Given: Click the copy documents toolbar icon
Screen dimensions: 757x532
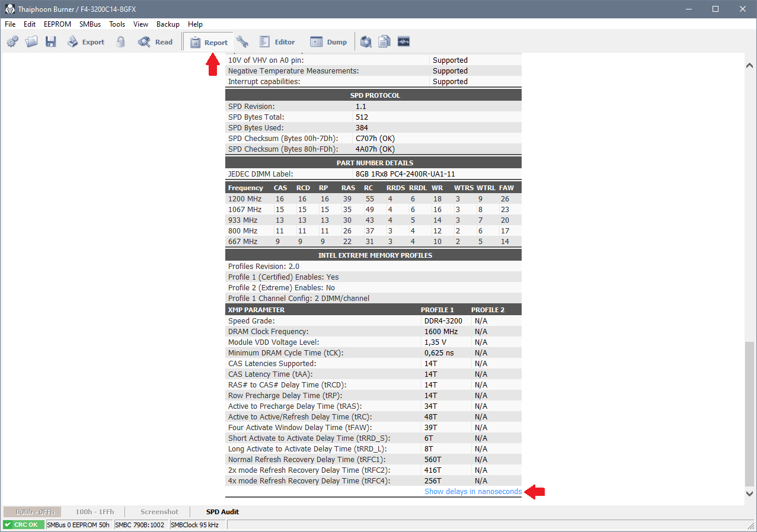Looking at the screenshot, I should [385, 42].
